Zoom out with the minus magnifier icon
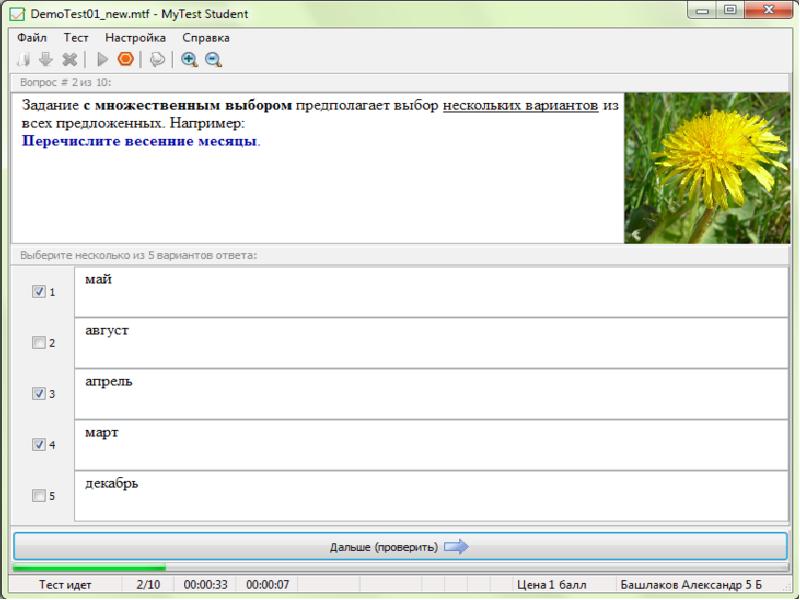The width and height of the screenshot is (800, 600). tap(213, 59)
